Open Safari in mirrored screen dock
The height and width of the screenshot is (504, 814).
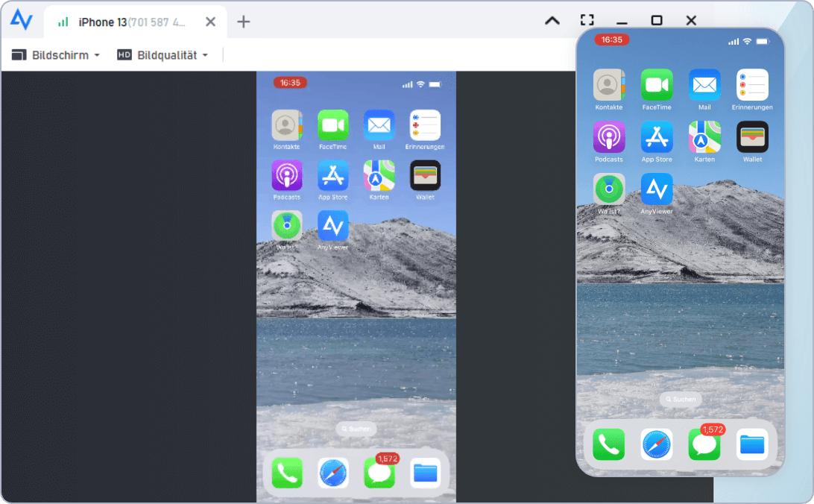tap(332, 473)
